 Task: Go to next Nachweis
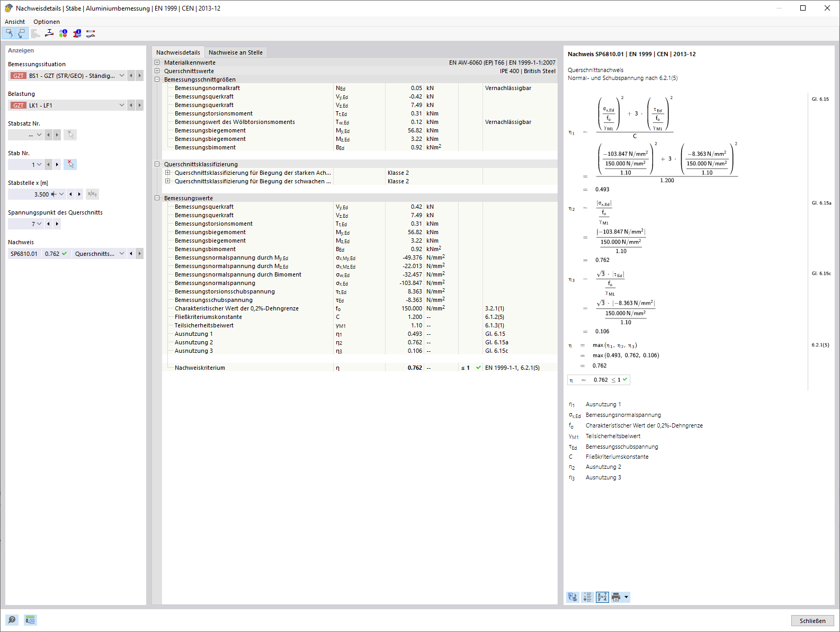point(140,254)
